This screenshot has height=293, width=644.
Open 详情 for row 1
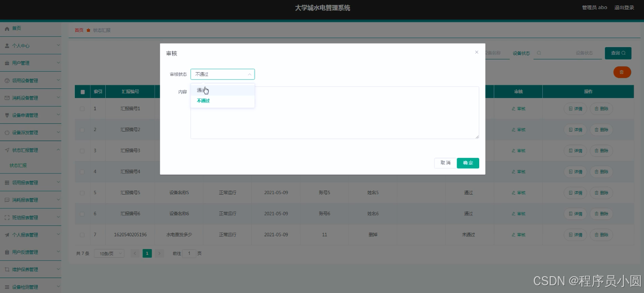tap(575, 109)
